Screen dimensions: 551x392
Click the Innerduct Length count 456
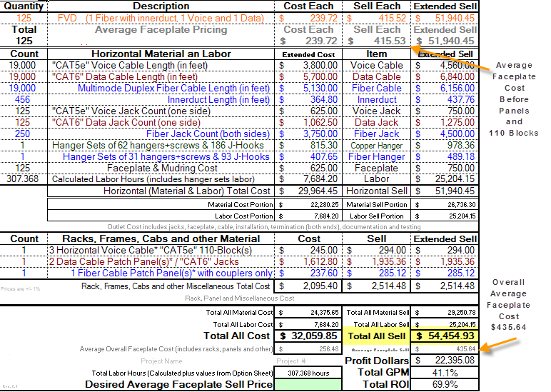click(x=24, y=99)
